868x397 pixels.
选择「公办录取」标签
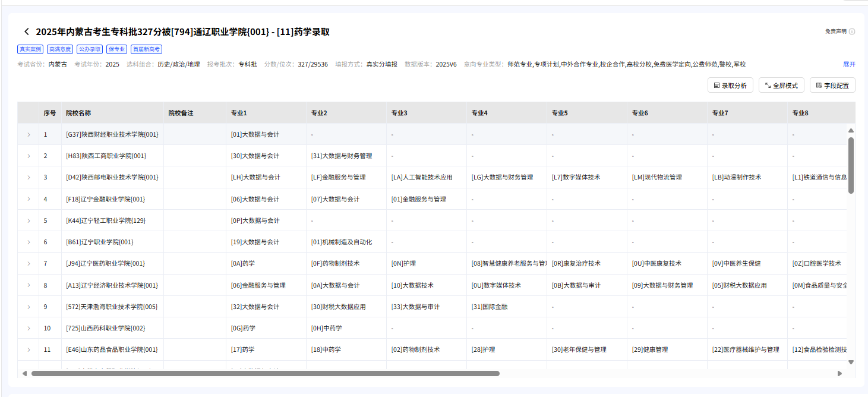(89, 50)
